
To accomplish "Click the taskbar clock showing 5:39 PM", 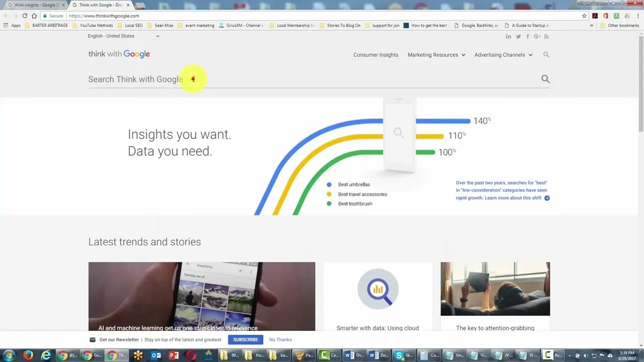I will [627, 355].
